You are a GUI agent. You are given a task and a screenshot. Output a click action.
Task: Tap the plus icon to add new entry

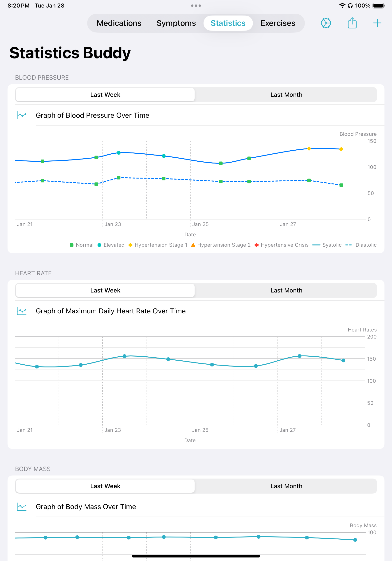coord(377,23)
